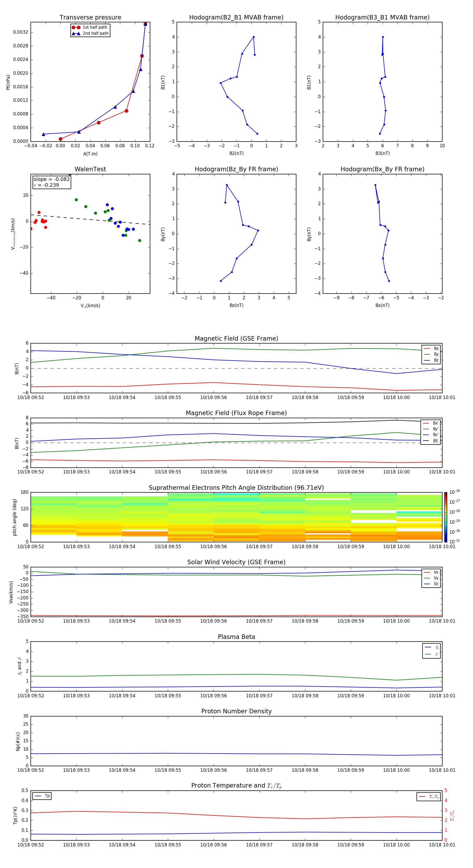
Task: Select the 'Hodogram(B2_B1 MVAB frame)' title
Action: pyautogui.click(x=236, y=18)
